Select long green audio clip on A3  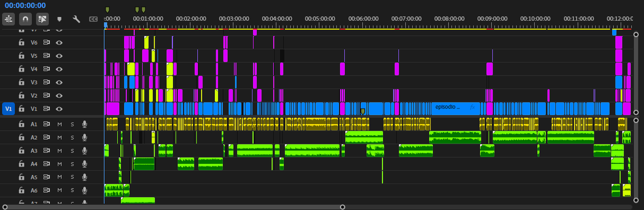tap(312, 150)
